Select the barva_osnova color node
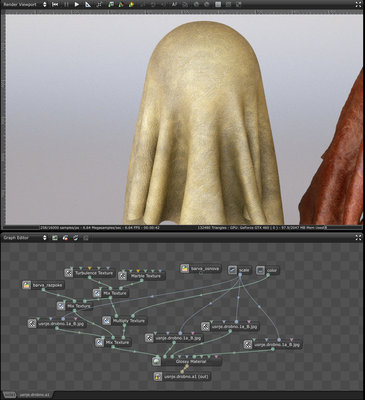The width and height of the screenshot is (365, 400). pos(201,269)
